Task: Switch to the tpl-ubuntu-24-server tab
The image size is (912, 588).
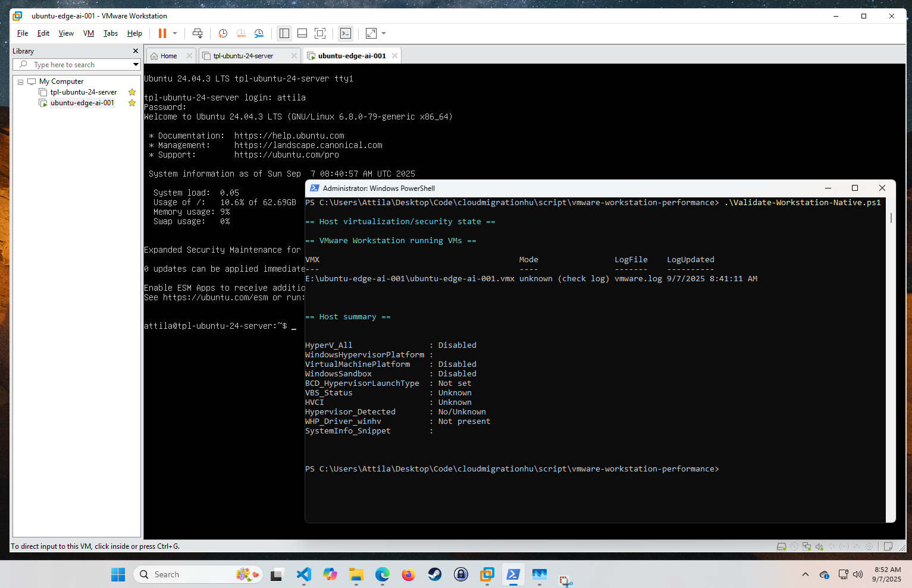Action: (244, 55)
